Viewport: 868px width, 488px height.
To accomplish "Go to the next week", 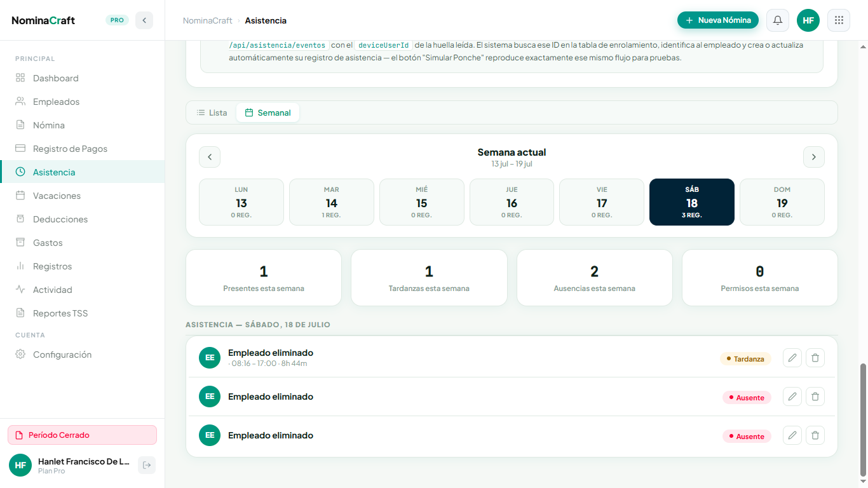I will coord(814,157).
